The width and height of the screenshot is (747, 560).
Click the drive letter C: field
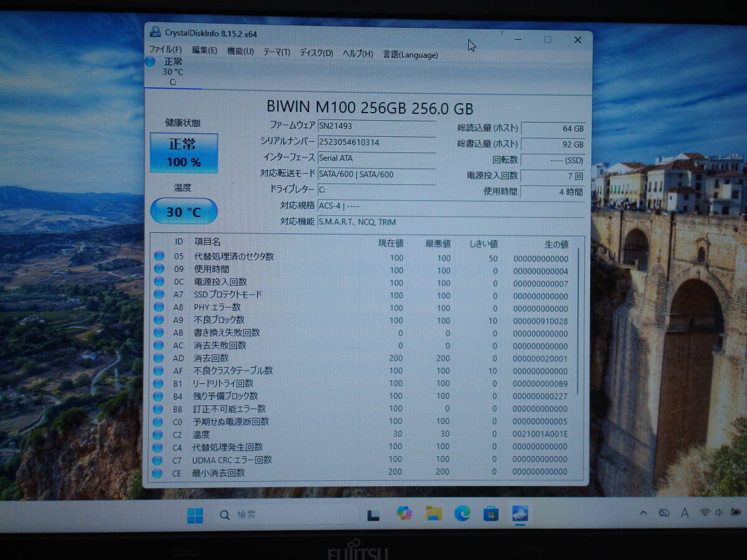(x=376, y=190)
